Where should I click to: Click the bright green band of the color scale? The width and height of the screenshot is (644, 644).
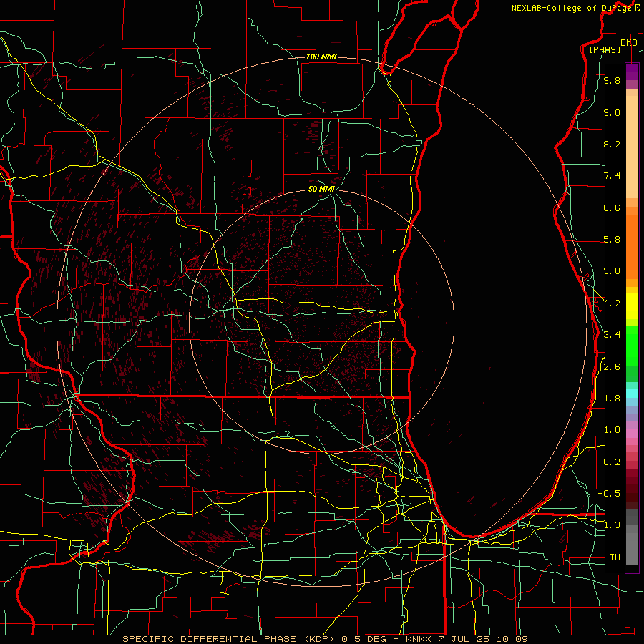(x=632, y=346)
